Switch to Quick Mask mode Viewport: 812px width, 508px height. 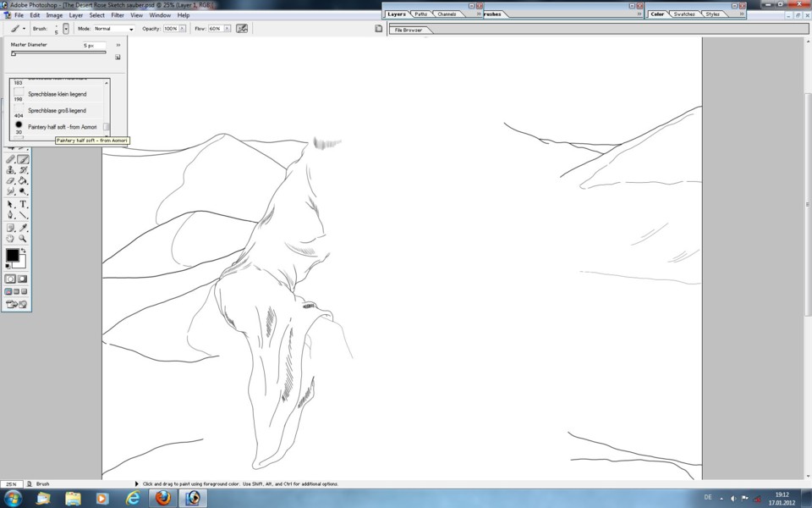pyautogui.click(x=22, y=279)
